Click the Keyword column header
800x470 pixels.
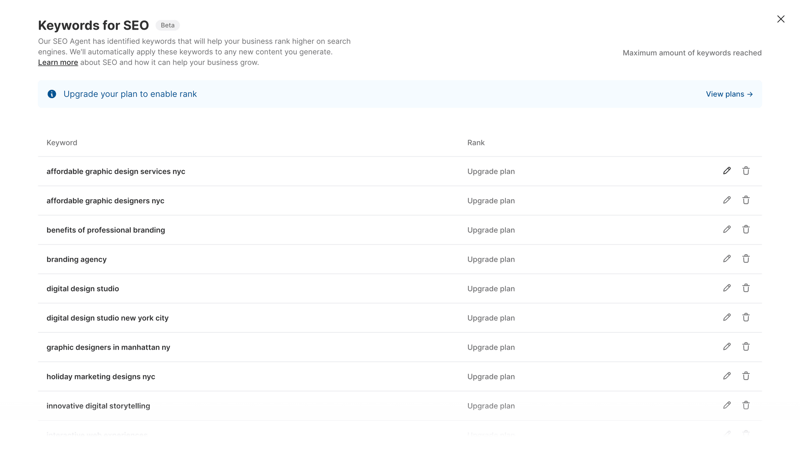coord(62,143)
